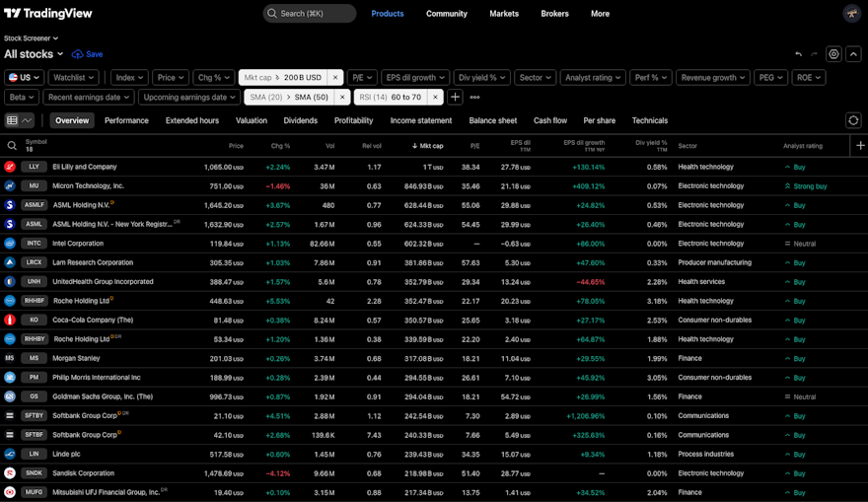Add a column with plus icon
The height and width of the screenshot is (502, 868).
tap(860, 146)
